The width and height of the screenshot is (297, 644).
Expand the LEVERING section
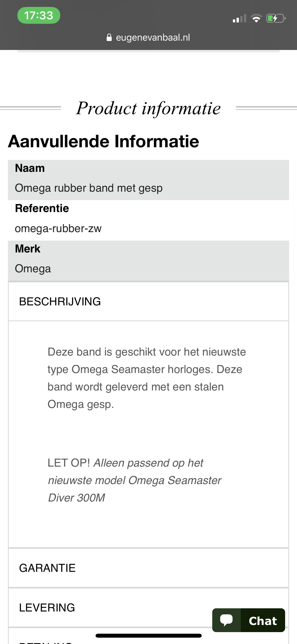[x=148, y=608]
